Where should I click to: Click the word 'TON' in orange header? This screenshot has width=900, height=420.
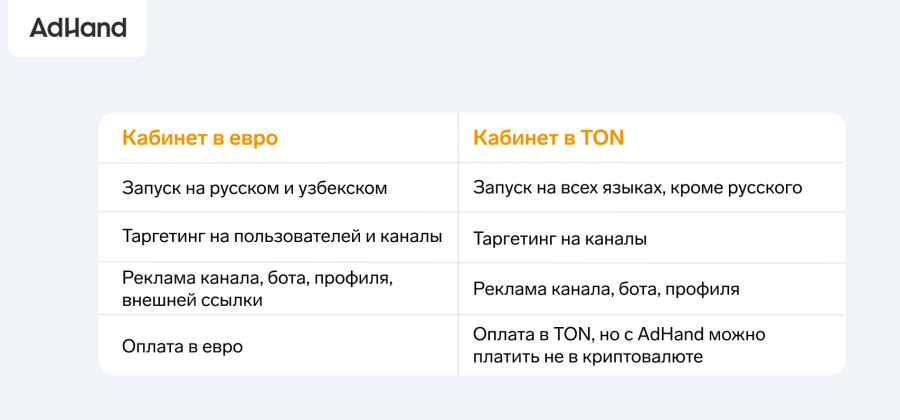(x=602, y=138)
